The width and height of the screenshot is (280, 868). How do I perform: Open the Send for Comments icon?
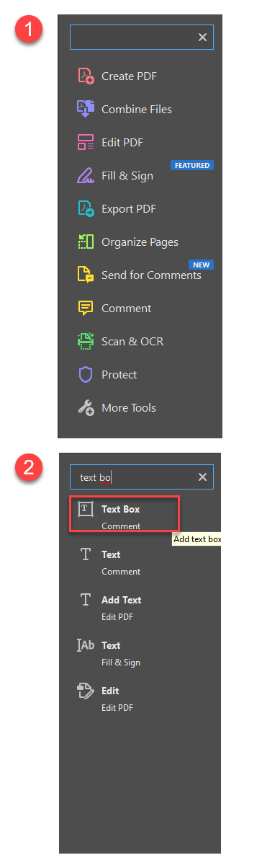click(86, 275)
